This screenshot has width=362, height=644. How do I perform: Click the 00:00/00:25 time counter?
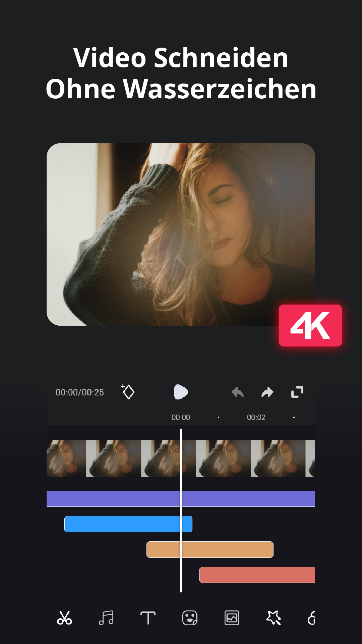point(80,392)
